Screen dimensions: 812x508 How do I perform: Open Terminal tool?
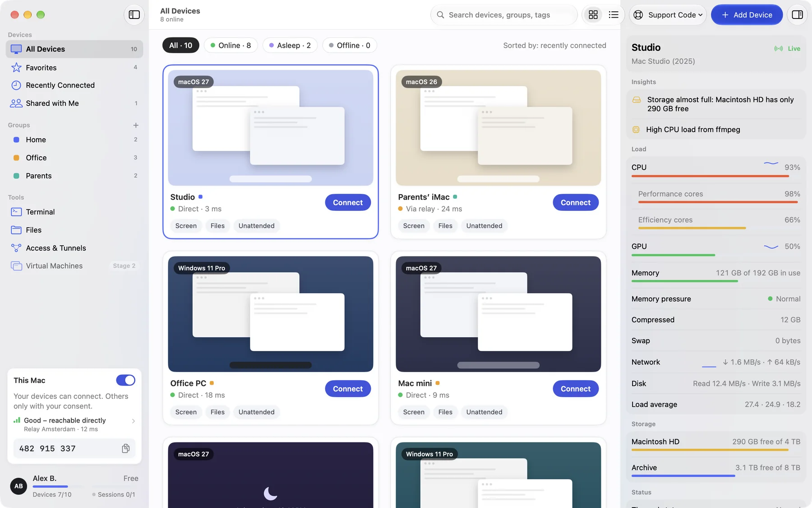click(74, 212)
